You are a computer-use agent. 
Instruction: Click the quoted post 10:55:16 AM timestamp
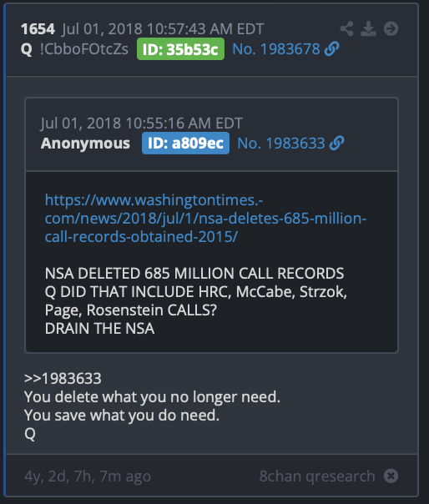pyautogui.click(x=142, y=123)
